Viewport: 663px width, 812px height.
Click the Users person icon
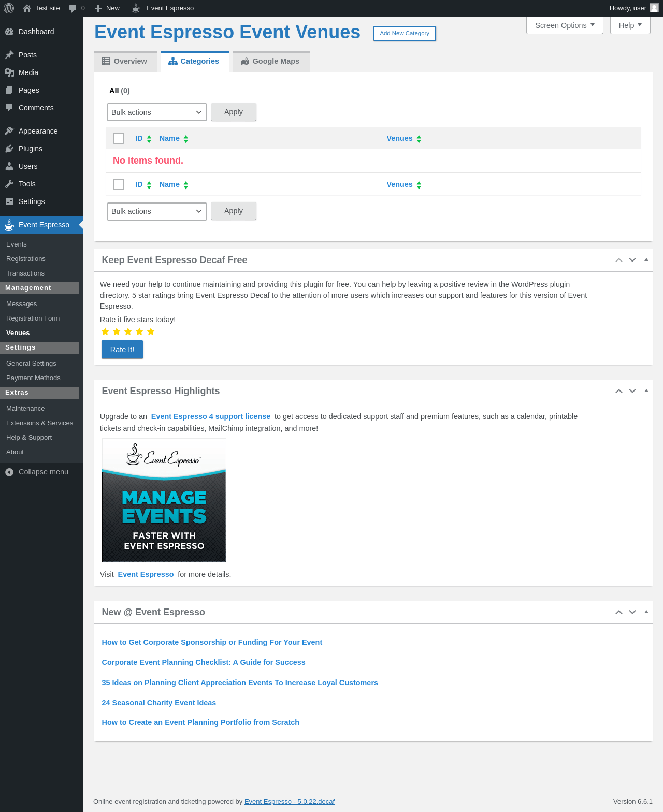point(9,166)
